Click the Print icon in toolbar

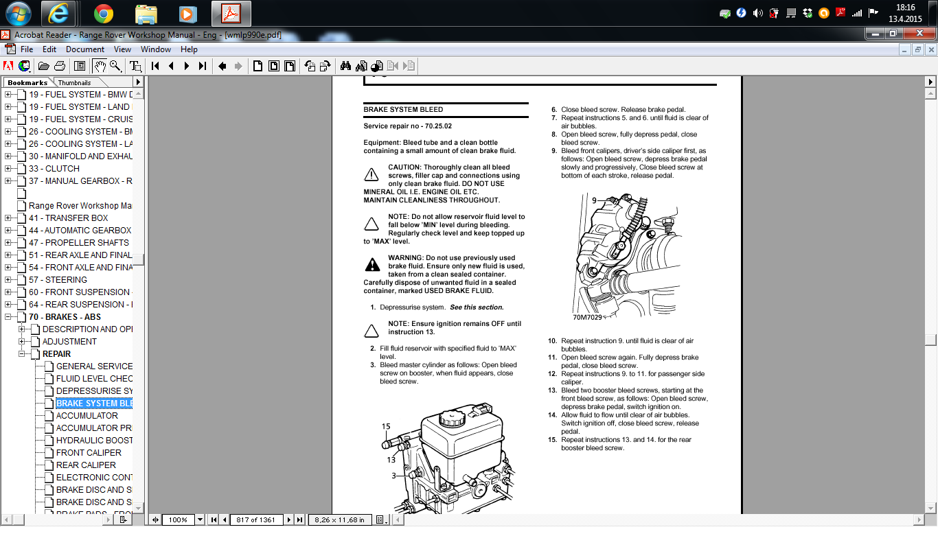(60, 66)
